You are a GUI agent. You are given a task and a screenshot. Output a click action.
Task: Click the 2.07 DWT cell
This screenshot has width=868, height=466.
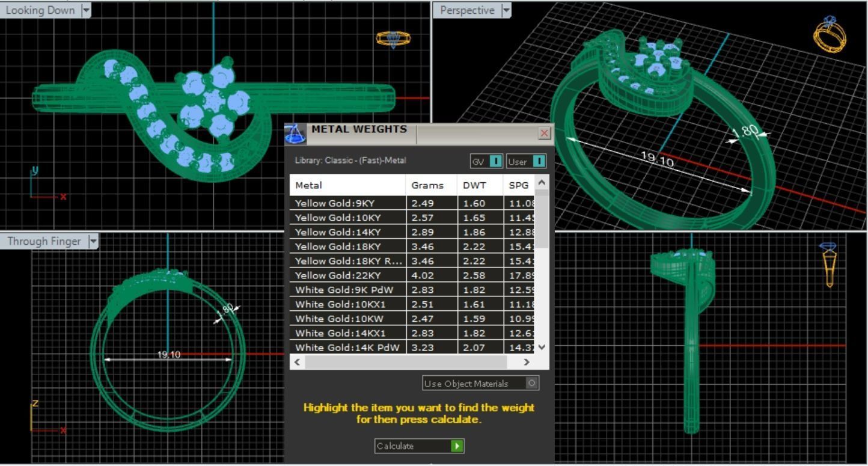[480, 348]
